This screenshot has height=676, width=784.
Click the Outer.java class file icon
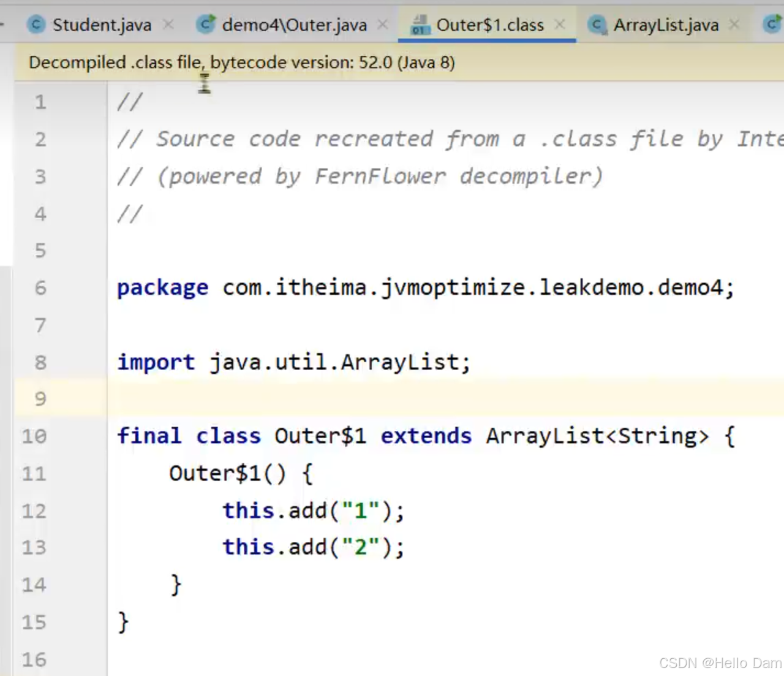206,25
